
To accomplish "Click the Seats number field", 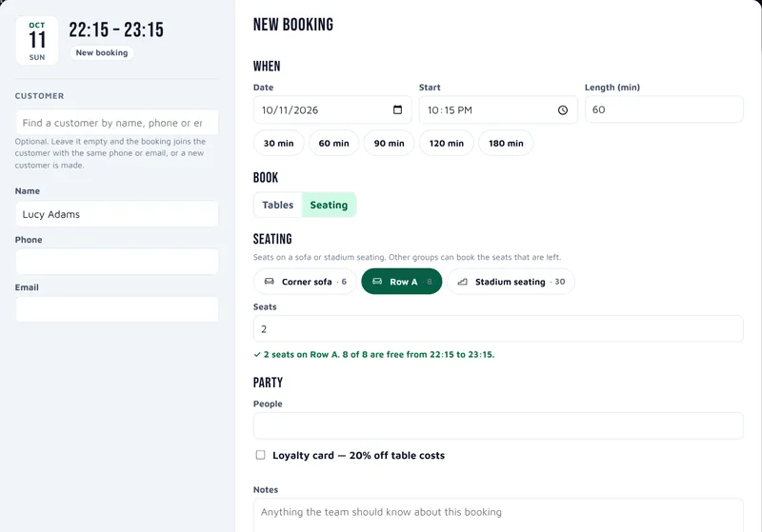I will [498, 328].
